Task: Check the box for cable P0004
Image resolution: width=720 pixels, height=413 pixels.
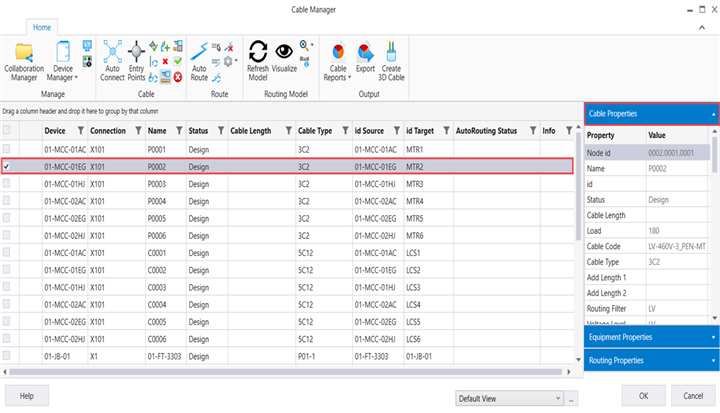Action: tap(6, 201)
